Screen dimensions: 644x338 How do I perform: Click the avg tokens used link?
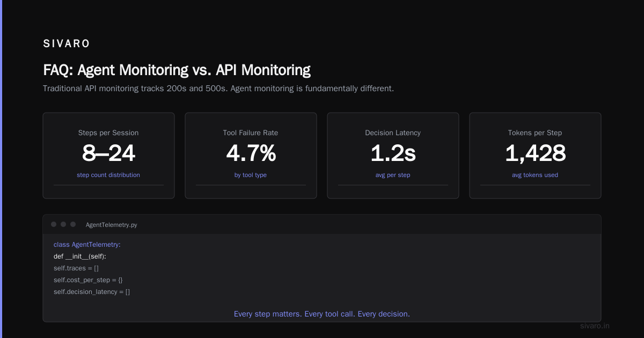[x=535, y=175]
